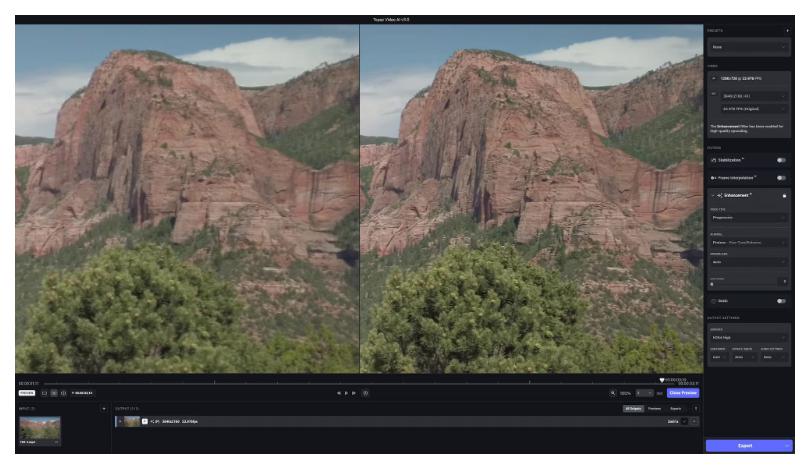
Task: Close the preview with Close Preview
Action: (x=683, y=393)
